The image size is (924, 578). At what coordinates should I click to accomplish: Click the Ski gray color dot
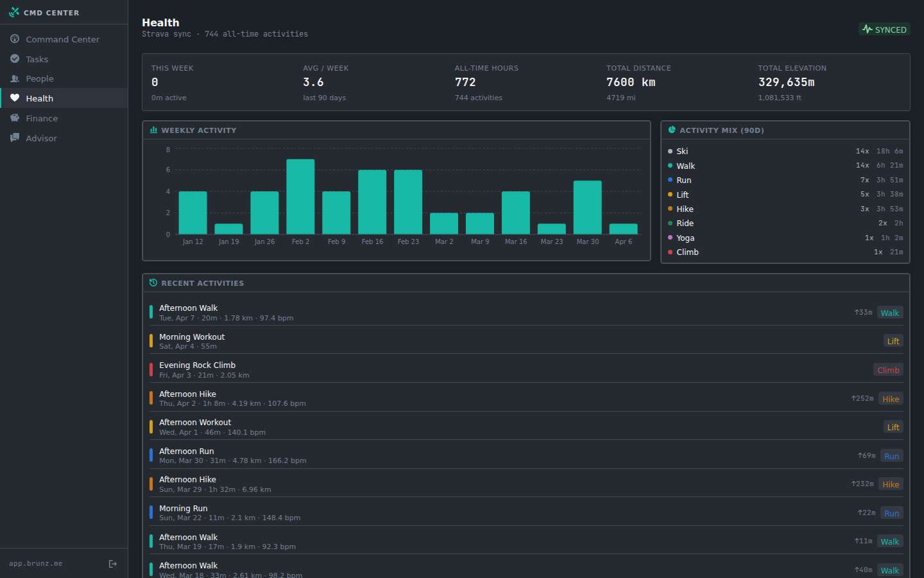click(670, 152)
